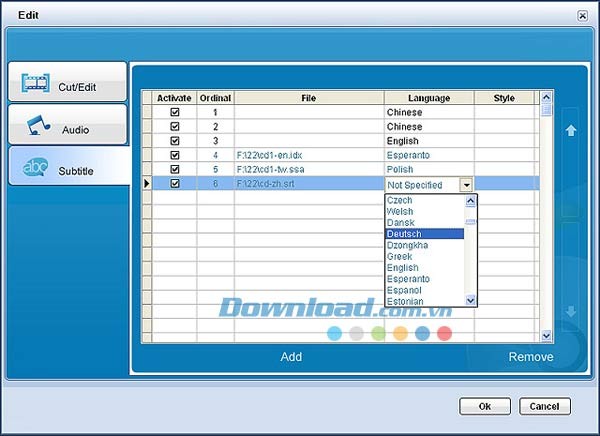This screenshot has width=600, height=436.
Task: Click Add to add a subtitle
Action: 291,357
